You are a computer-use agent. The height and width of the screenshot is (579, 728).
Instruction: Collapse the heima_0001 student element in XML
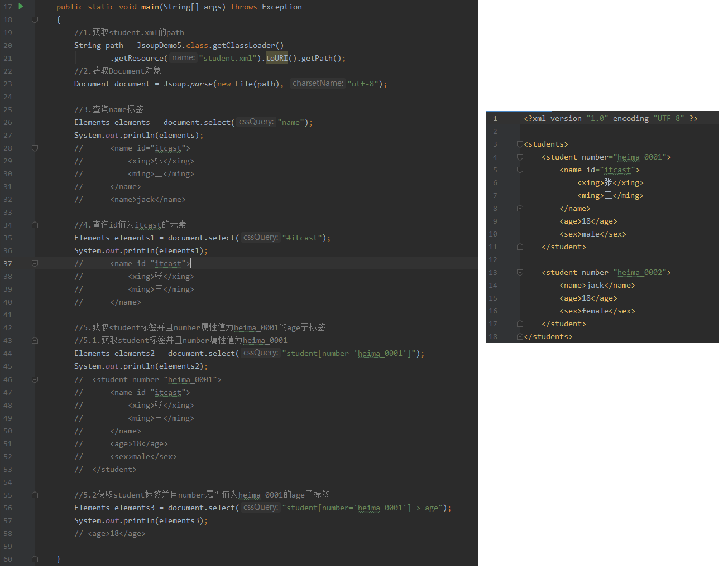tap(520, 157)
